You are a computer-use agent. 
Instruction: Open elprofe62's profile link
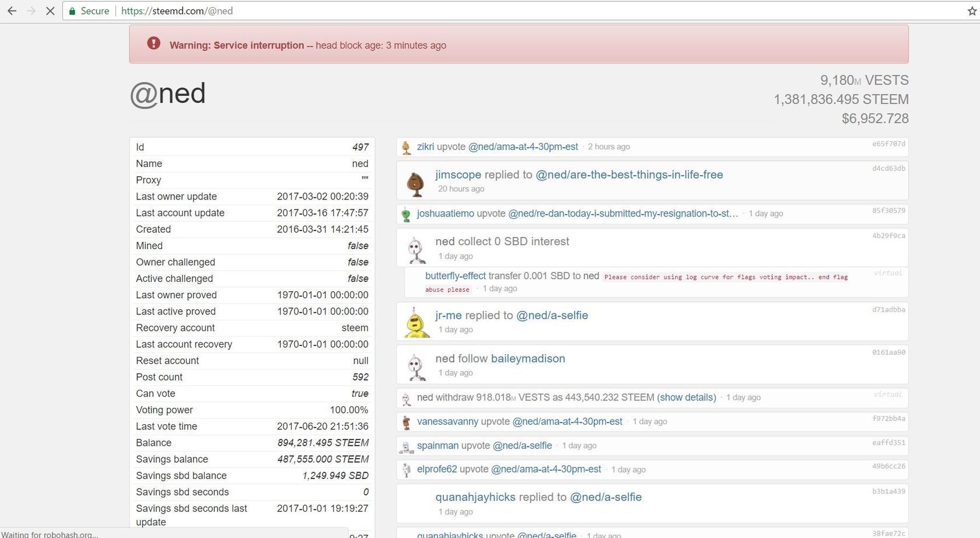(x=437, y=469)
